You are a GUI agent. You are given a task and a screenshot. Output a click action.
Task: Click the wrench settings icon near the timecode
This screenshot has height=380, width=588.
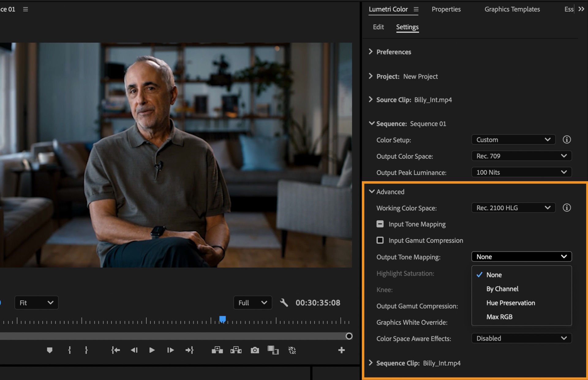284,302
